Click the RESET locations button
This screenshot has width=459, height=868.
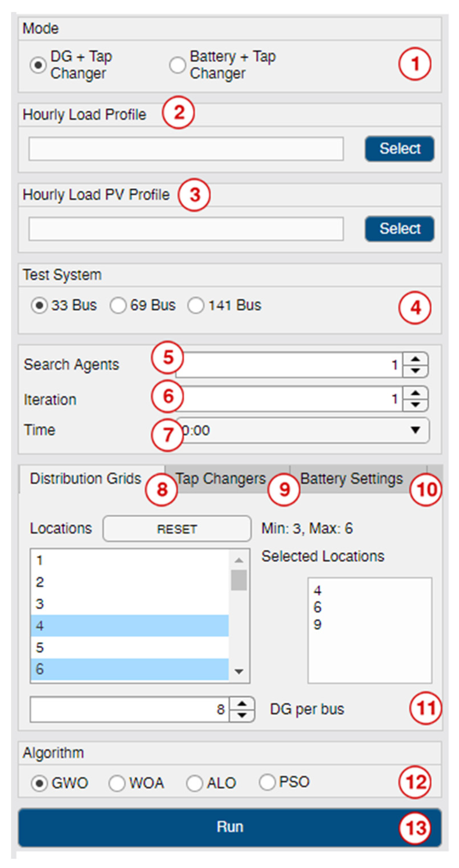(x=177, y=529)
